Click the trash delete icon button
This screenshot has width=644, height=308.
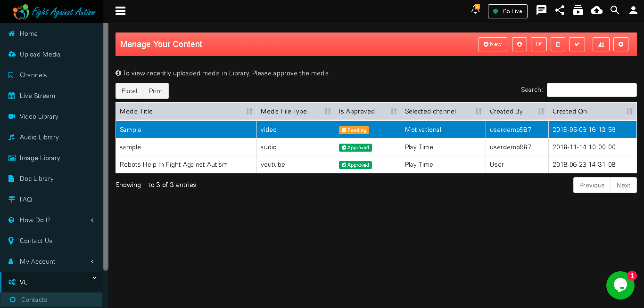pyautogui.click(x=558, y=44)
